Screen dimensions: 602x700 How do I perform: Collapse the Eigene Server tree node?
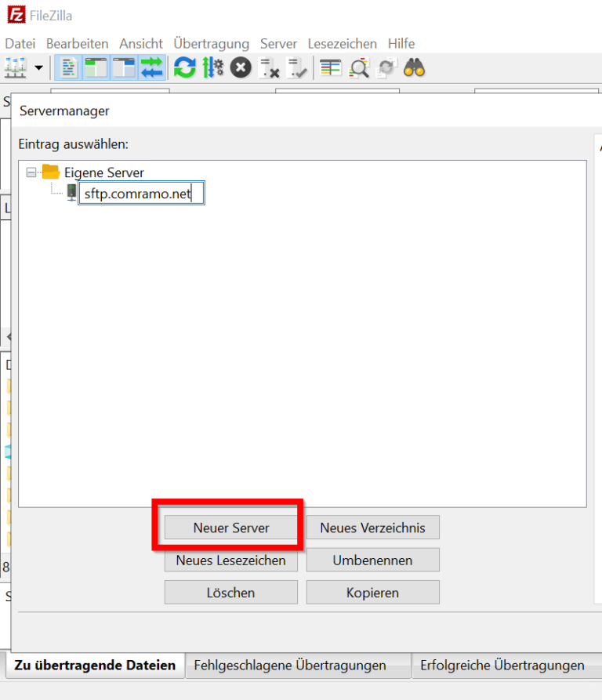[31, 172]
